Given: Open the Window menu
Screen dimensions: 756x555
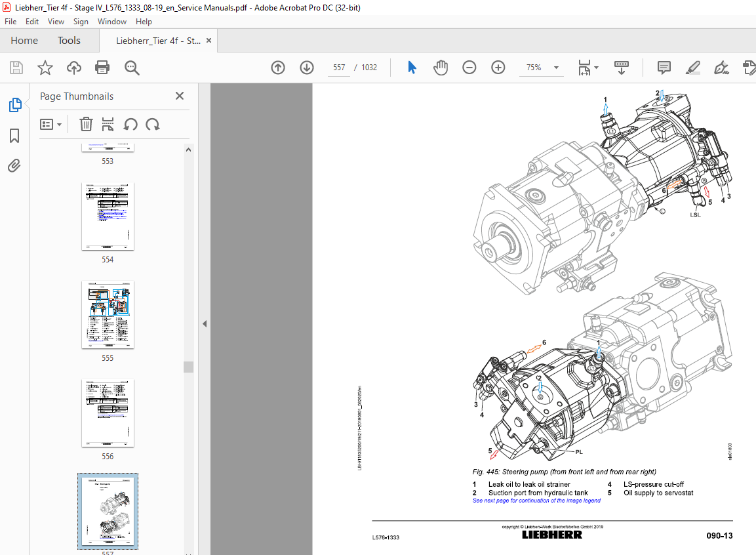Looking at the screenshot, I should [112, 21].
